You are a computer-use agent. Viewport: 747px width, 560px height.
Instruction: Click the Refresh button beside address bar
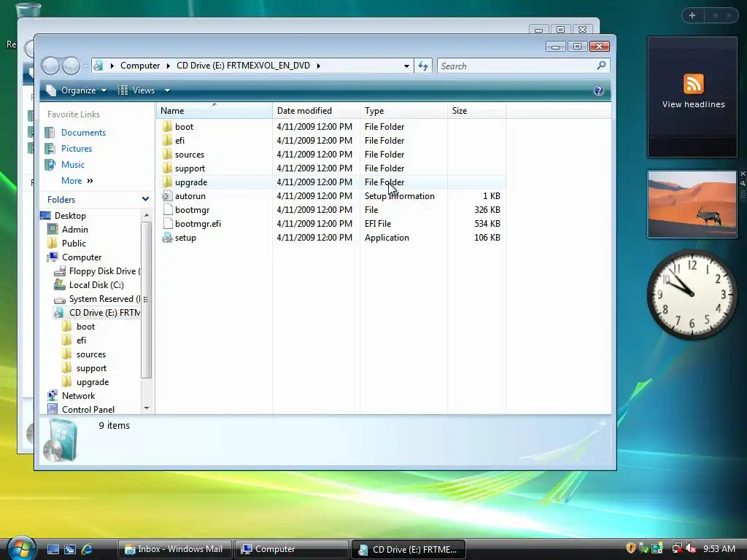[x=423, y=66]
